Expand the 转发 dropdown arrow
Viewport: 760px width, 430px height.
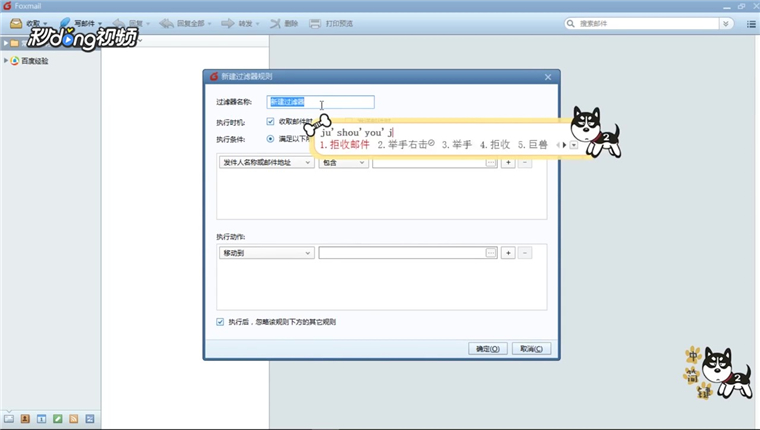pos(257,24)
